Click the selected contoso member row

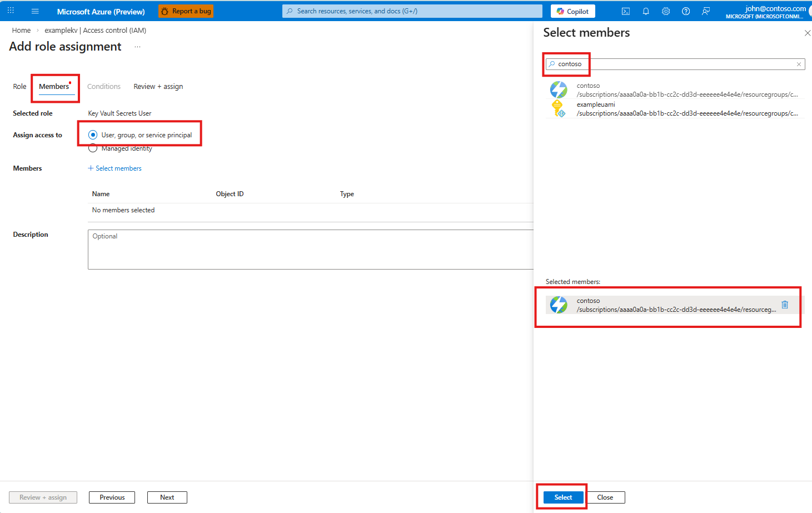675,305
